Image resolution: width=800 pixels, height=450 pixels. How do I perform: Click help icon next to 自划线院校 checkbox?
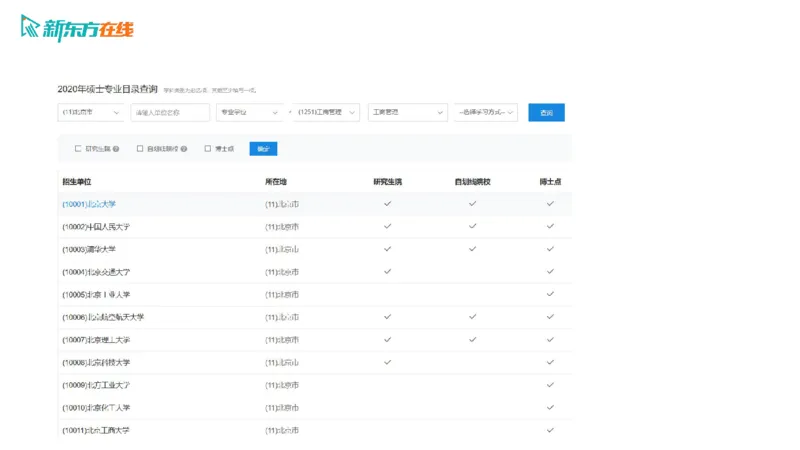click(184, 149)
